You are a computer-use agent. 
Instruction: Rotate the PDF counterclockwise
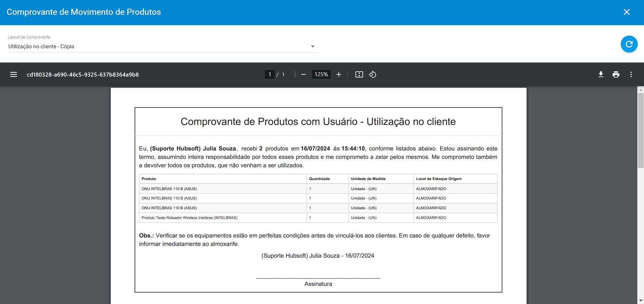coord(373,75)
